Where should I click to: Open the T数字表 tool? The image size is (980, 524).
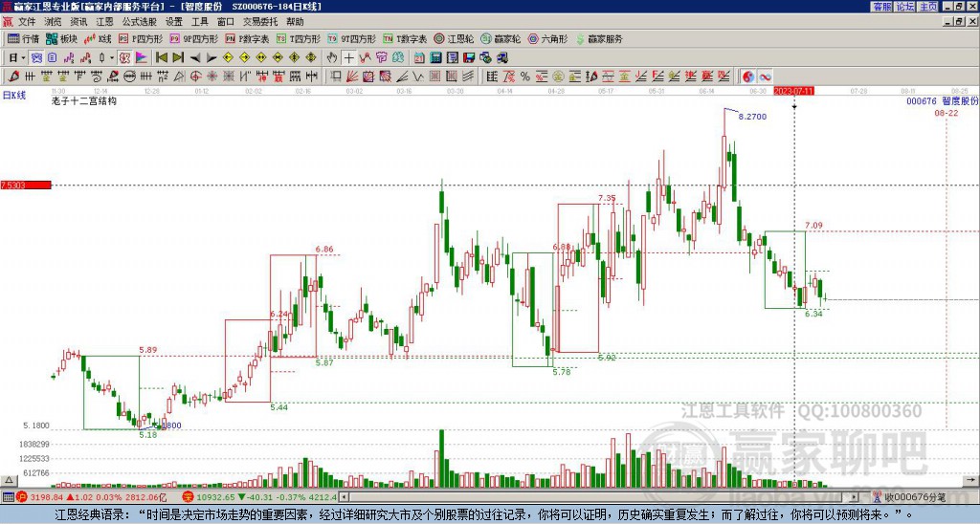[405, 38]
